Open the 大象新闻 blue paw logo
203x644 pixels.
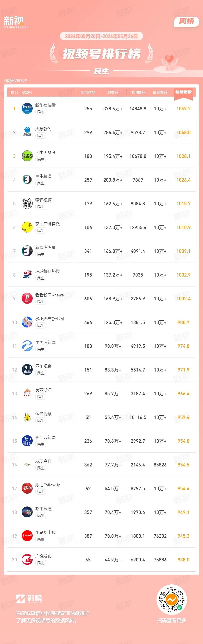pyautogui.click(x=27, y=132)
